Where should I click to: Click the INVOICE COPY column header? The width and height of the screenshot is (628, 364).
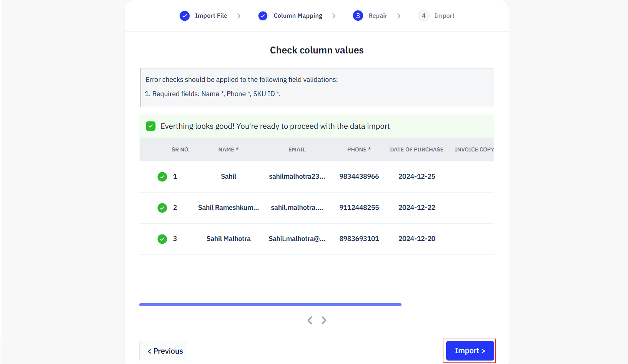474,150
